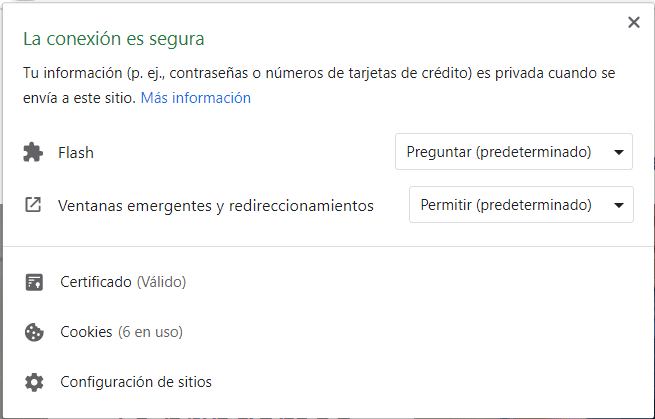
Task: Click the 'Ventanas emergentes y redireccionamientos' label
Action: [215, 206]
